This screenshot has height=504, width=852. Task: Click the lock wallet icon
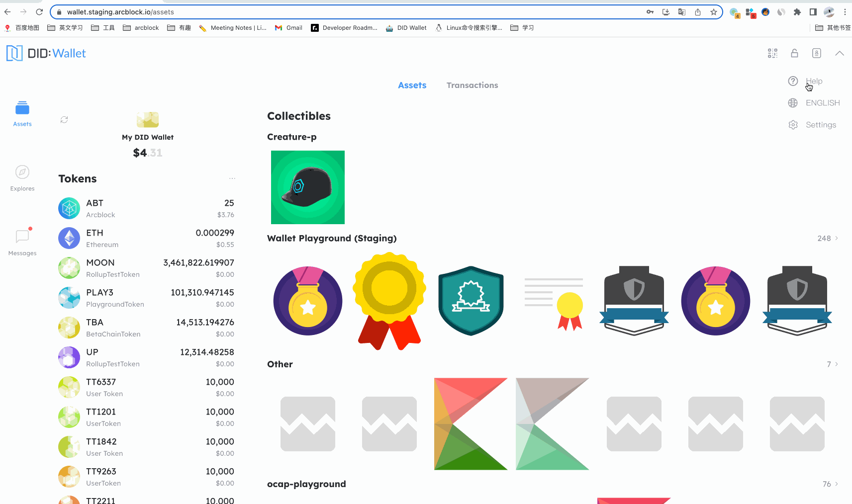[794, 53]
